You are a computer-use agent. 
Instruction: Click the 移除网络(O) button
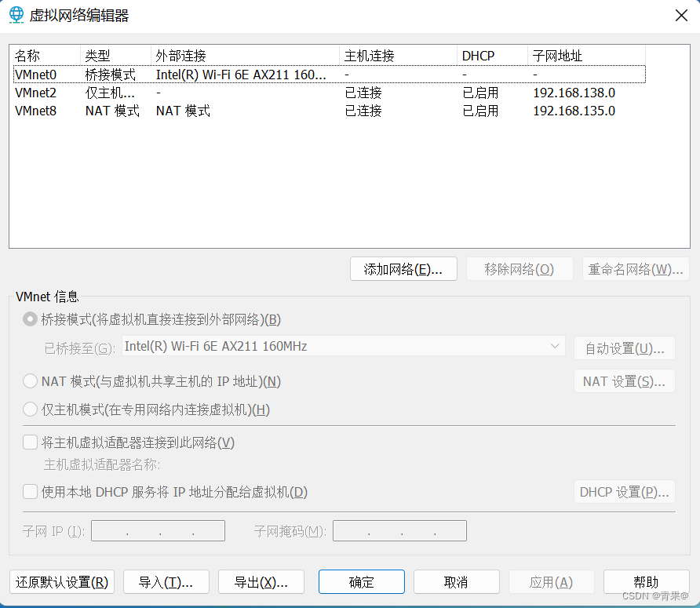click(x=520, y=269)
